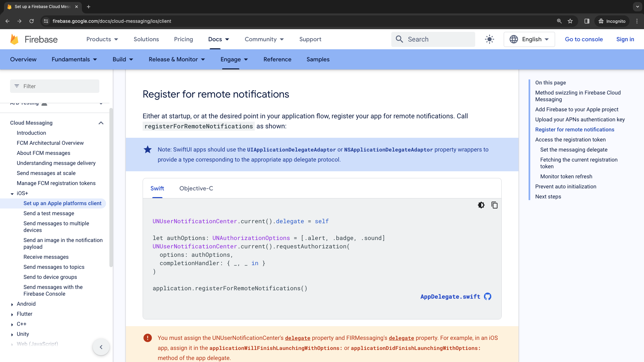Expand the Flutter section
Viewport: 644px width, 362px height.
(x=12, y=314)
